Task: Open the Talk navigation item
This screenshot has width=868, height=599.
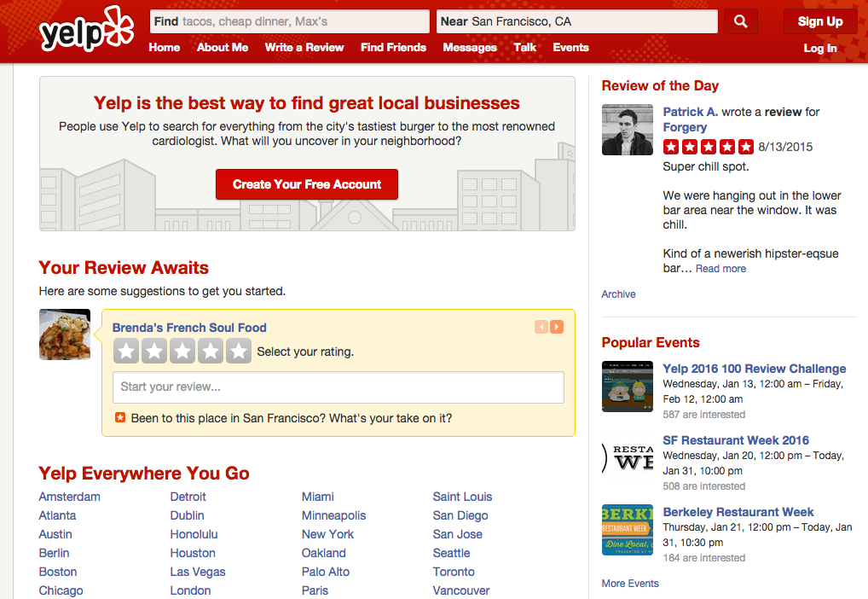Action: click(525, 48)
